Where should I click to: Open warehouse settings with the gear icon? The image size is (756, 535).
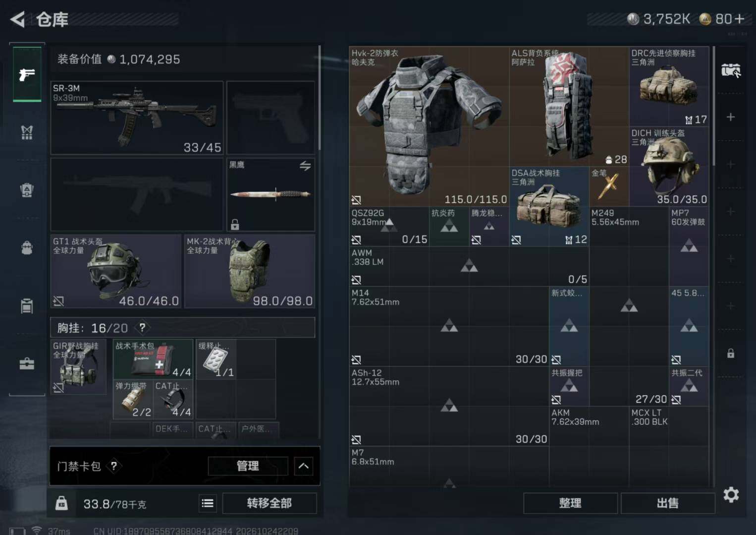click(x=731, y=494)
